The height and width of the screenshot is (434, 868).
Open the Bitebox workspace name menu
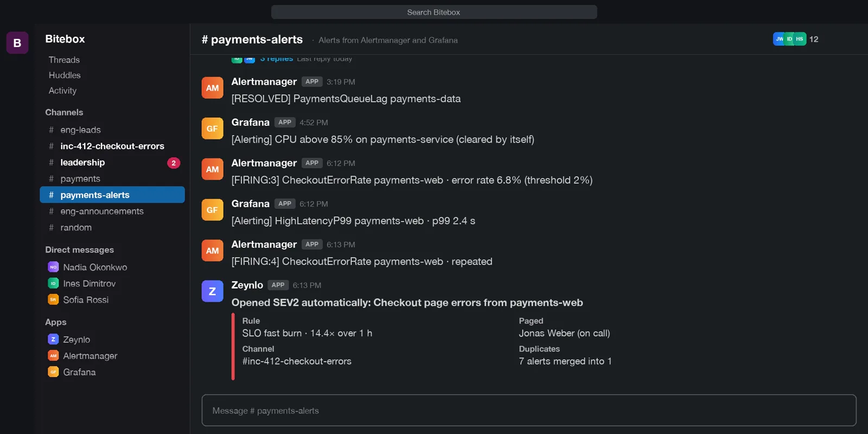(x=65, y=39)
